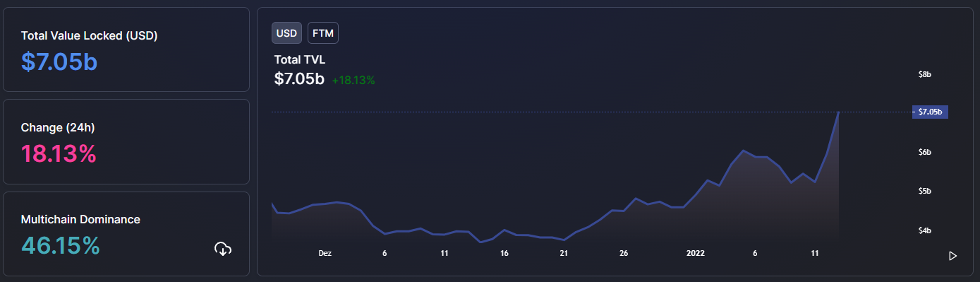Click the $6b y-axis label
Viewport: 980px width, 282px height.
point(925,152)
